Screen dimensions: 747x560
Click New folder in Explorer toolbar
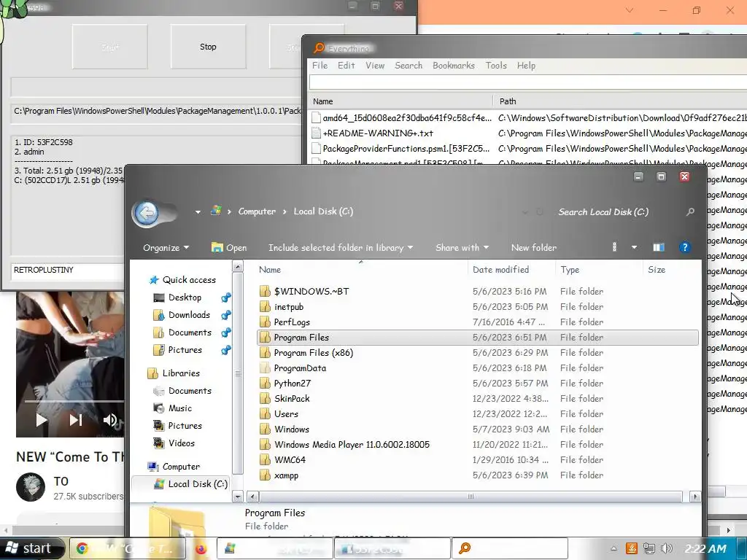tap(533, 248)
